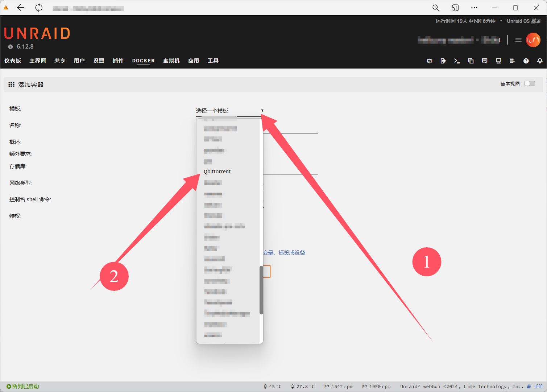Expand the 选择一个模板 dropdown
547x392 pixels.
point(229,111)
